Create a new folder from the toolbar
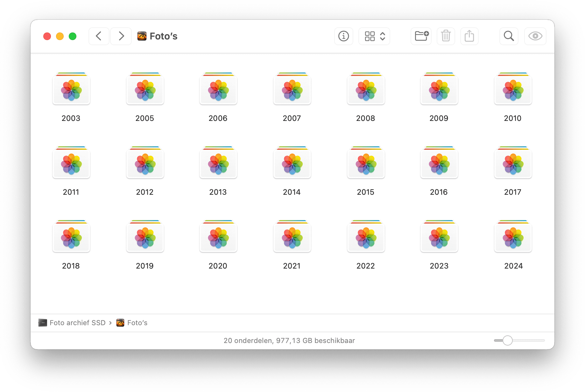 tap(421, 36)
